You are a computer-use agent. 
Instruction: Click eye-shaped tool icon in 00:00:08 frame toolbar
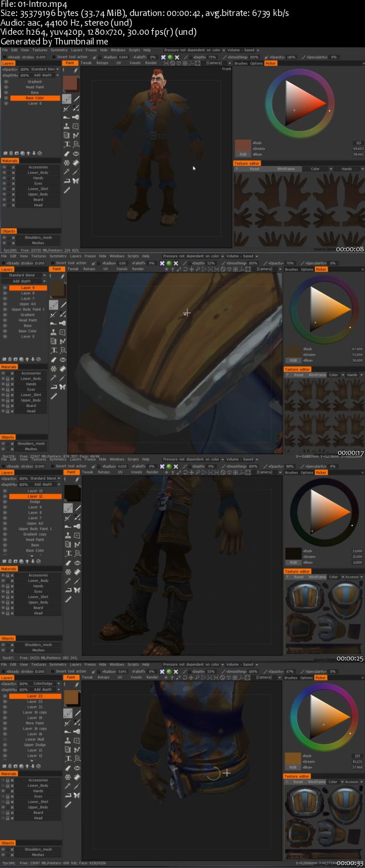(x=76, y=153)
